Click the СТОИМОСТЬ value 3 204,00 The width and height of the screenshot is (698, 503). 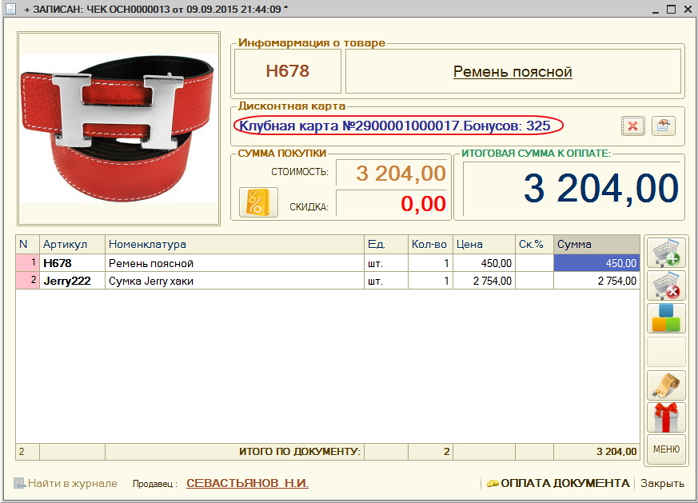391,173
